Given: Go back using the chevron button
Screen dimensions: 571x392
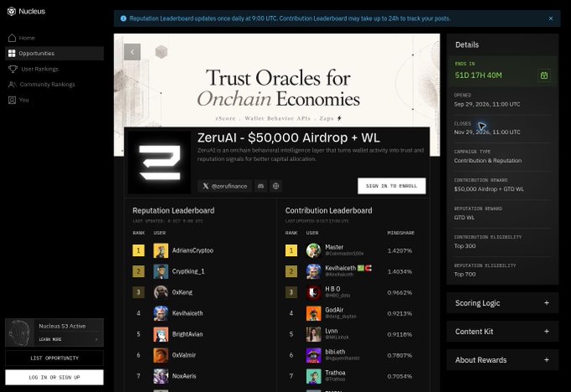Looking at the screenshot, I should [132, 52].
